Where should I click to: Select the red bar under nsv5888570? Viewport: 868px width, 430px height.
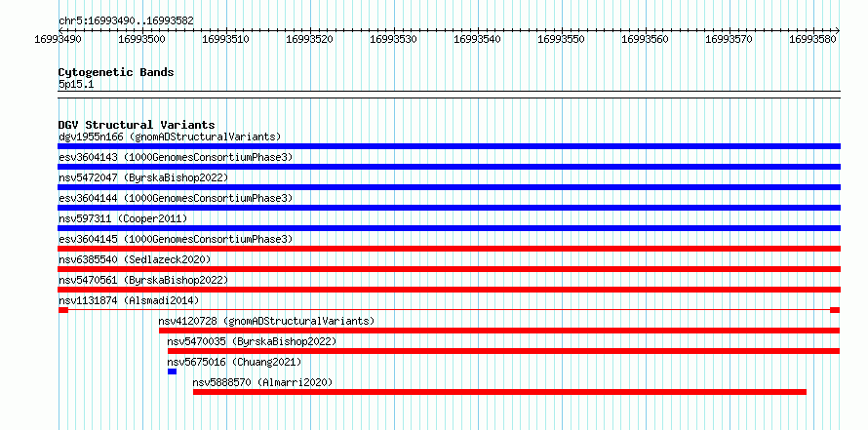[x=500, y=392]
